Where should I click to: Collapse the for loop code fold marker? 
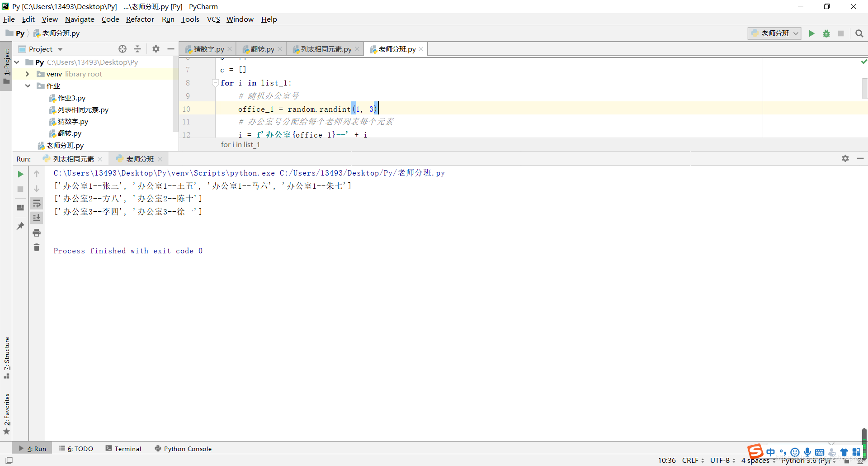click(215, 83)
